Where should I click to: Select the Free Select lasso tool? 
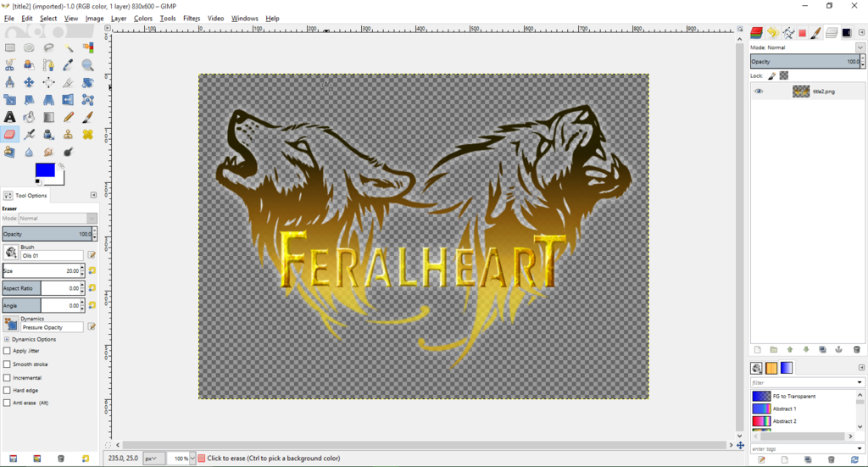coord(48,47)
